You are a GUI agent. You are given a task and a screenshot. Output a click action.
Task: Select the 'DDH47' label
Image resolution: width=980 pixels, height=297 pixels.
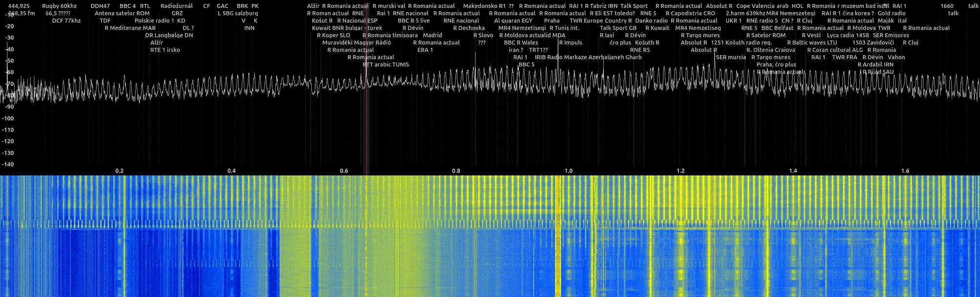[100, 6]
